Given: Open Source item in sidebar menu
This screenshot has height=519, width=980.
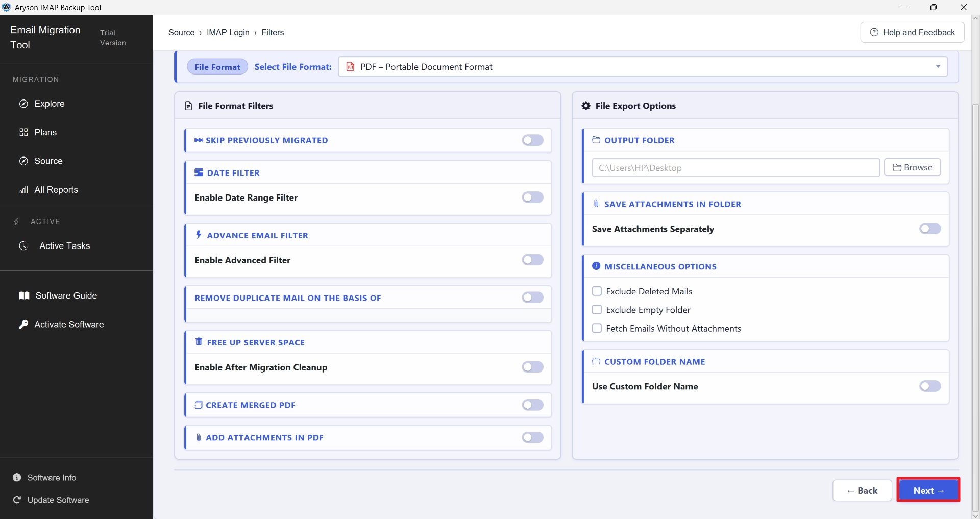Looking at the screenshot, I should (x=48, y=161).
